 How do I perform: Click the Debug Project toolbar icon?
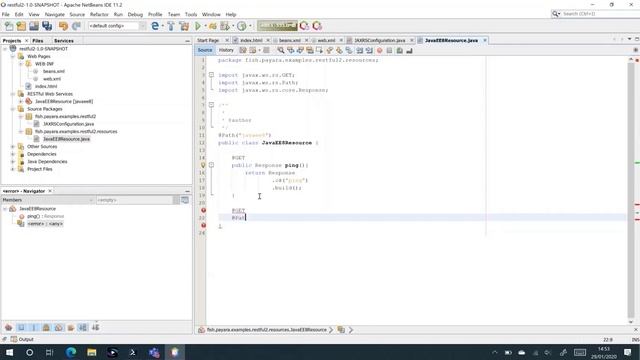coord(213,26)
